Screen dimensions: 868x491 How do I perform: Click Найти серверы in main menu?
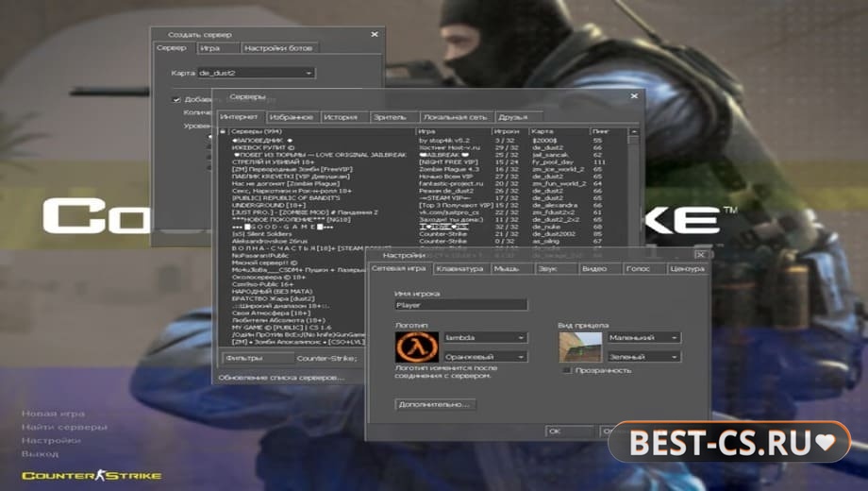point(65,427)
